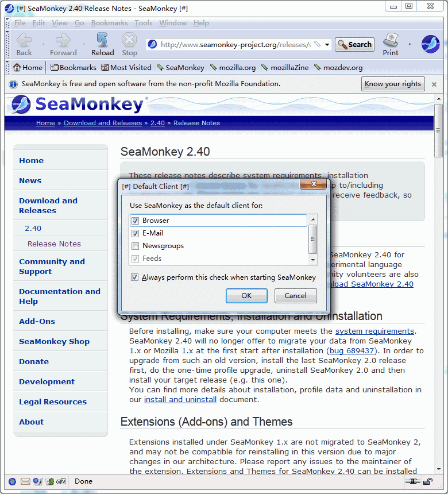Click the Home bookmark toolbar icon

coord(28,67)
